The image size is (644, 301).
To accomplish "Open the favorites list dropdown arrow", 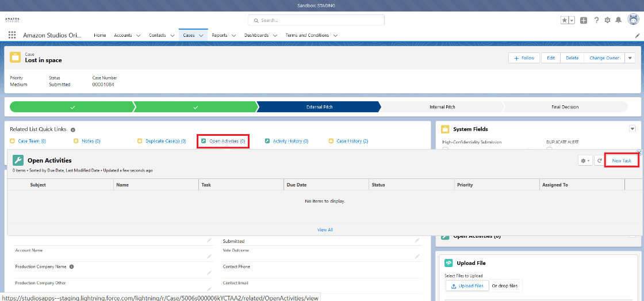I will (x=572, y=20).
